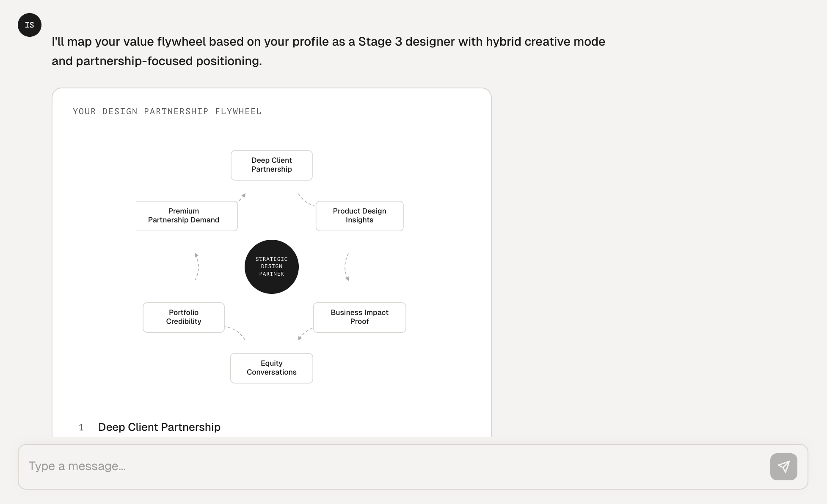Viewport: 827px width, 504px height.
Task: Click arrow pointing up toward Premium Partnership Demand
Action: pos(197,267)
